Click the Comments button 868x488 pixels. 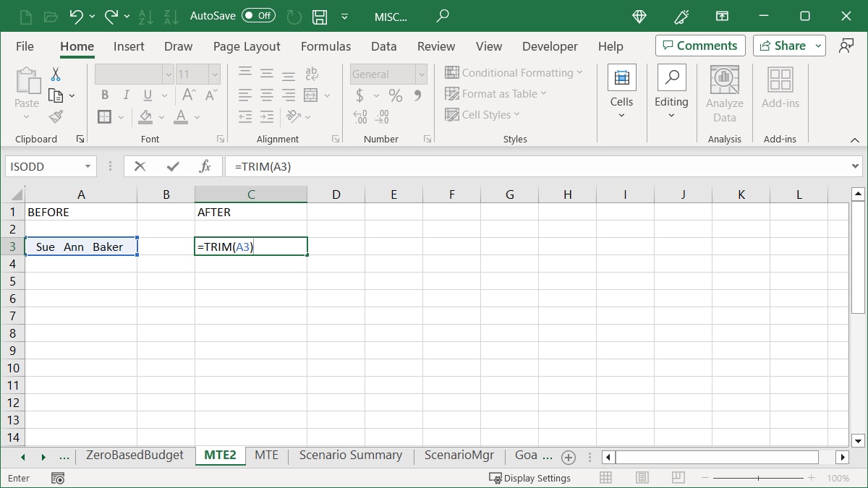tap(699, 46)
